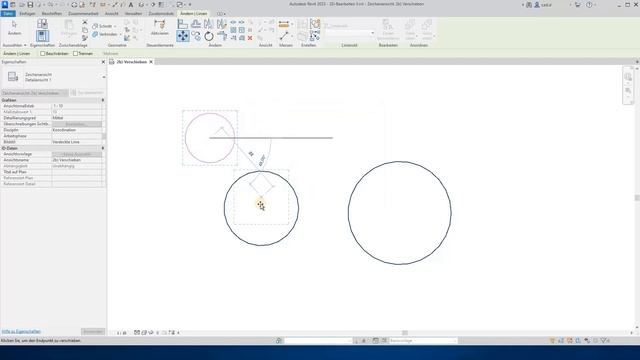Click the Ansichtsname field 2b) Verschieben

click(77, 160)
